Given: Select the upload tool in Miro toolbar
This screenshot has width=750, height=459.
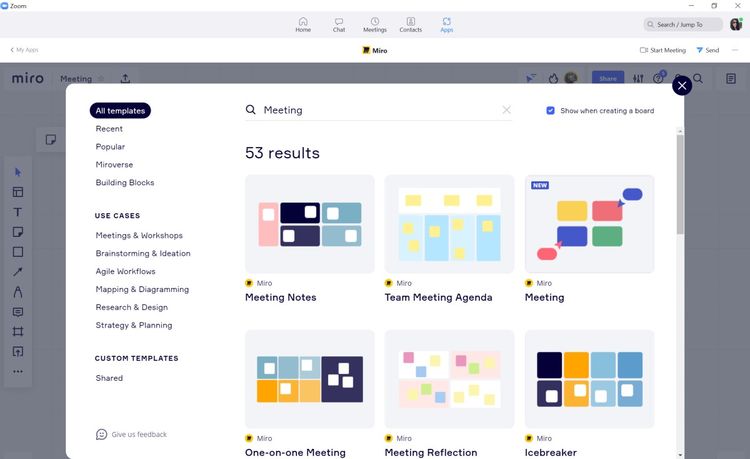Looking at the screenshot, I should 18,351.
